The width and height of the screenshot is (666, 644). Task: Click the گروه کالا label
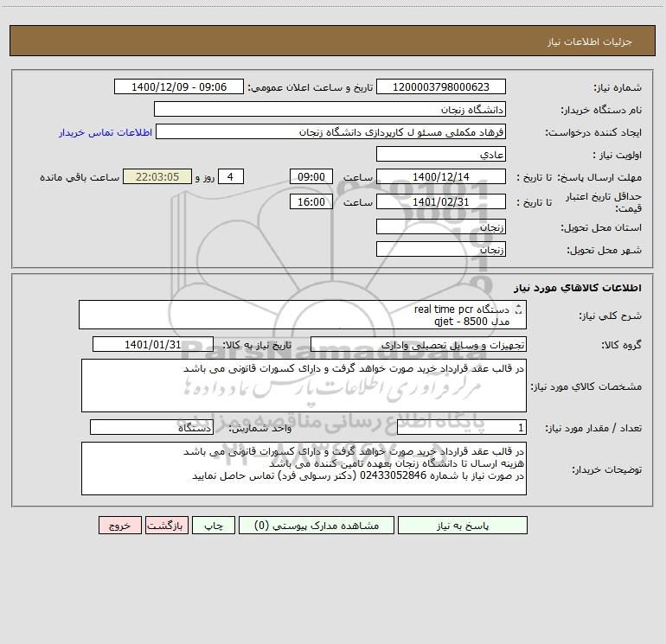pos(621,345)
